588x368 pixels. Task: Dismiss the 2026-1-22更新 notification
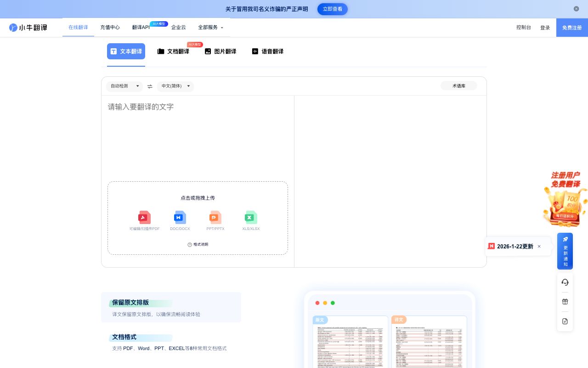pyautogui.click(x=539, y=246)
